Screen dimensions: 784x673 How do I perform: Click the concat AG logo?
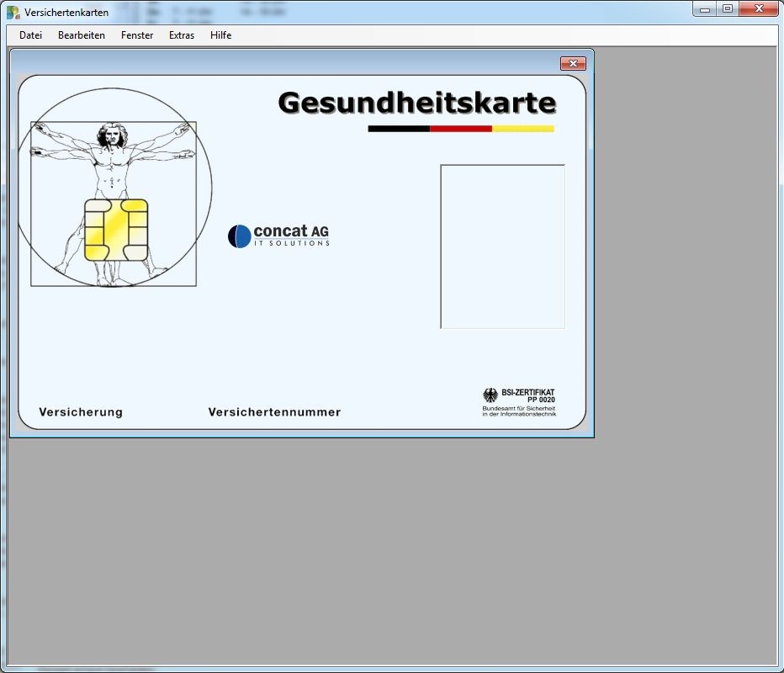coord(278,236)
